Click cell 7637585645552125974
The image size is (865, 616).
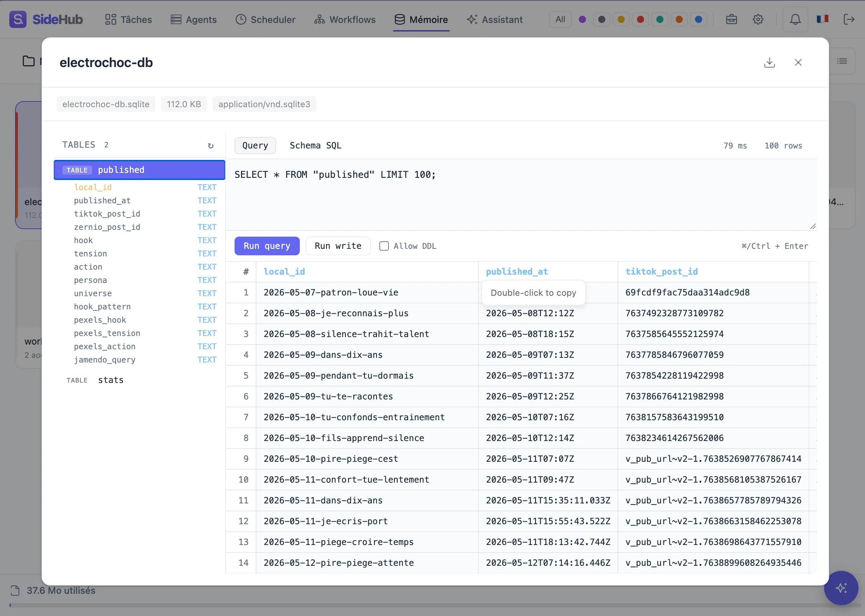(713, 334)
